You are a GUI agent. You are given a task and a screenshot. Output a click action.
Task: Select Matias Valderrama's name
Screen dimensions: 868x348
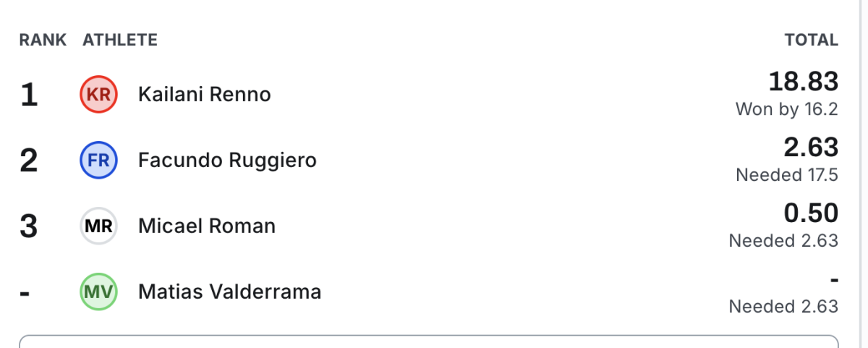pos(229,292)
